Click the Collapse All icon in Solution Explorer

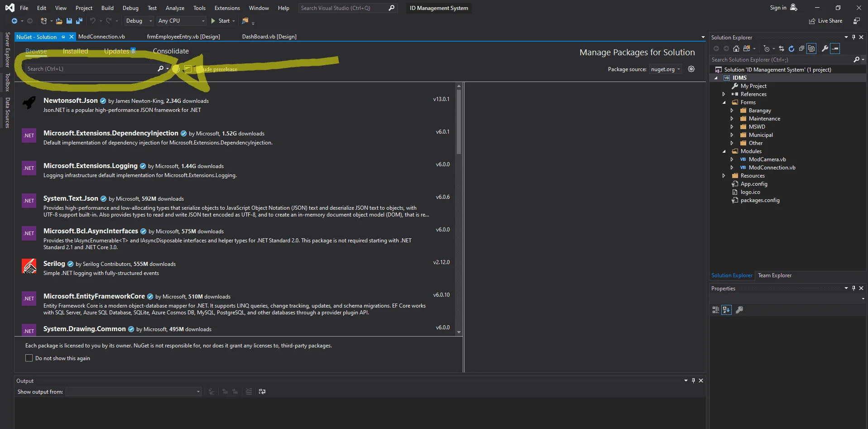coord(801,48)
